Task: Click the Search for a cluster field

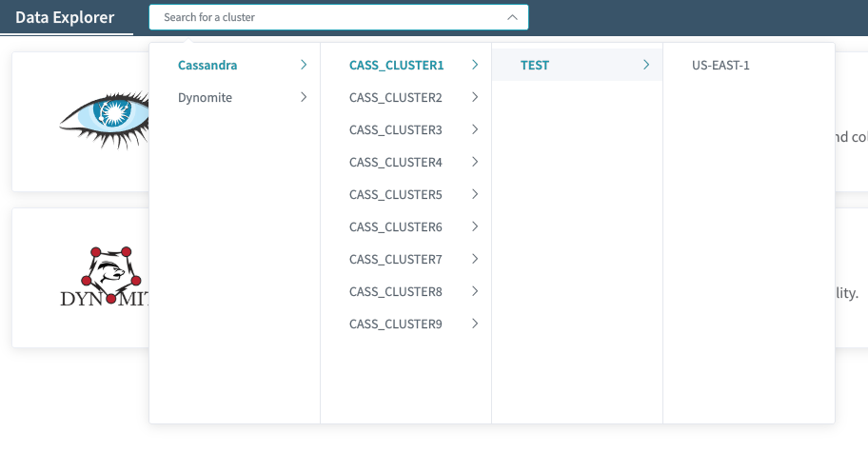Action: [324, 17]
